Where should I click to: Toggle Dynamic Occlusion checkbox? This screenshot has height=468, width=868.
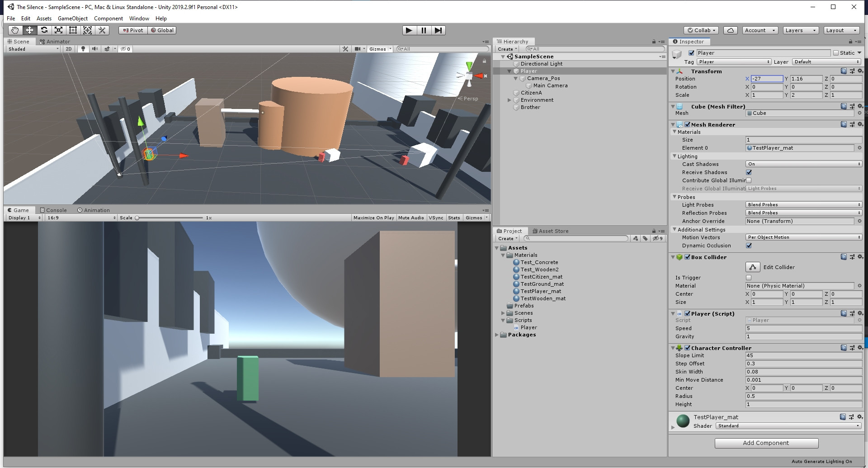pos(749,246)
